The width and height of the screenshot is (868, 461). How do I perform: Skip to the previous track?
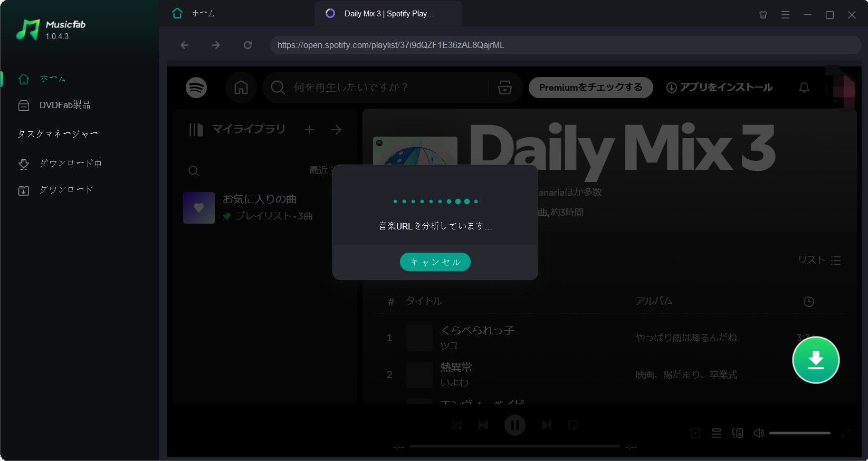[483, 425]
